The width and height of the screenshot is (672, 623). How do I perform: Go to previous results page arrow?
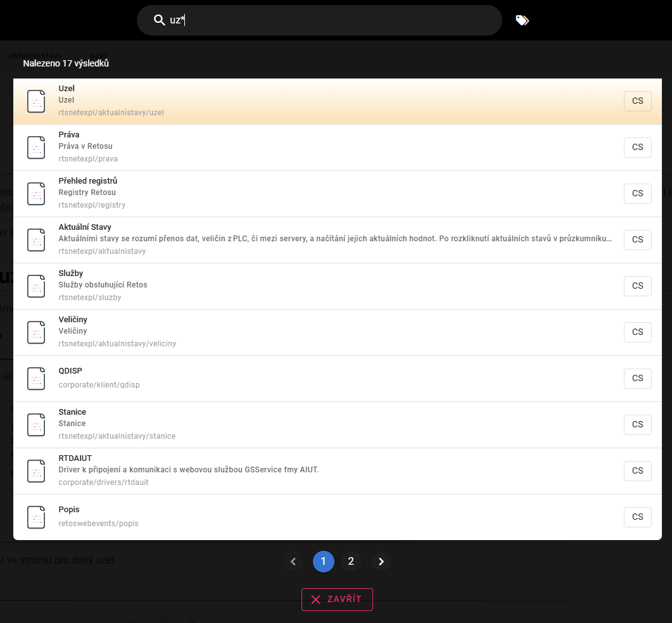(293, 562)
